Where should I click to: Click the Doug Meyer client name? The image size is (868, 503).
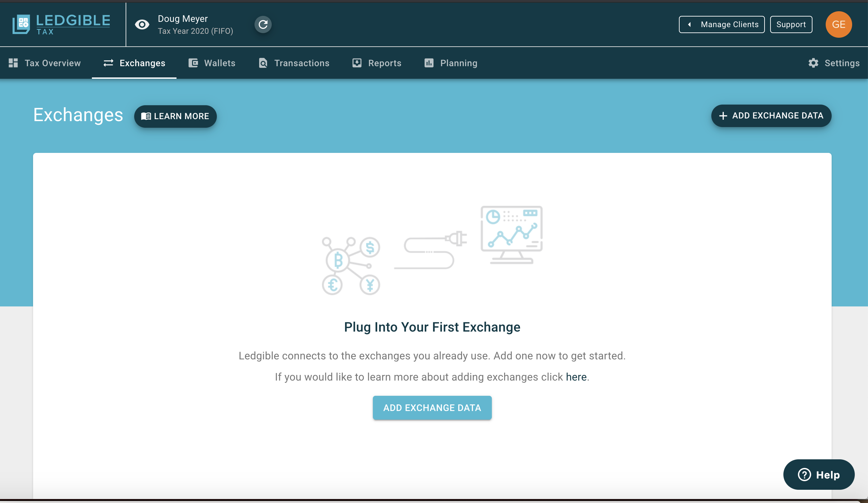pos(182,19)
